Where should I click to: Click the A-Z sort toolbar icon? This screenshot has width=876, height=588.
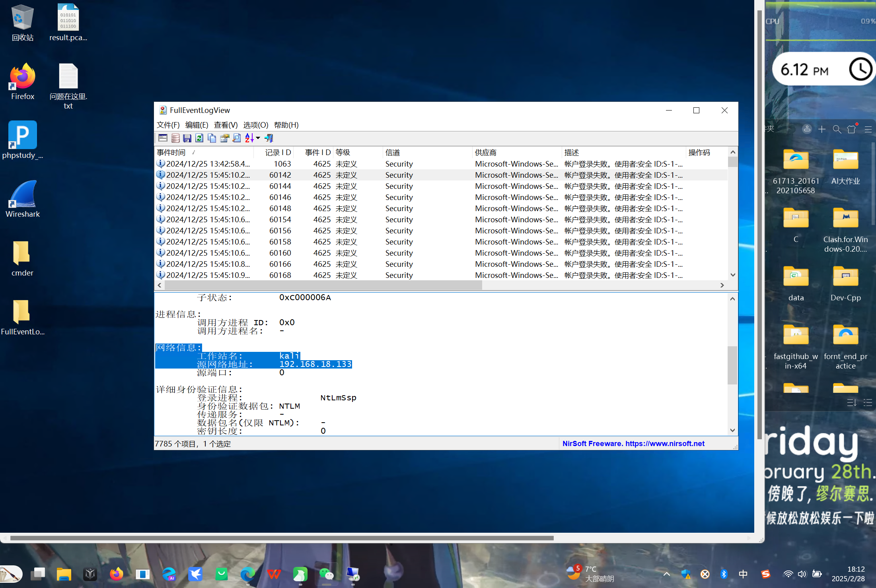pyautogui.click(x=249, y=138)
